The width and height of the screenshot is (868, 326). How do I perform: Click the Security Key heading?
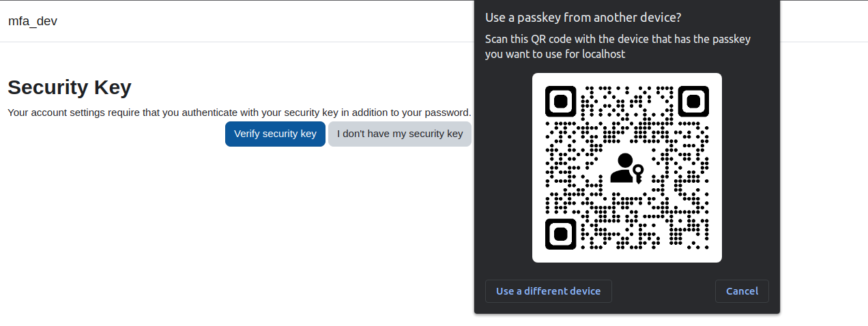[x=70, y=87]
